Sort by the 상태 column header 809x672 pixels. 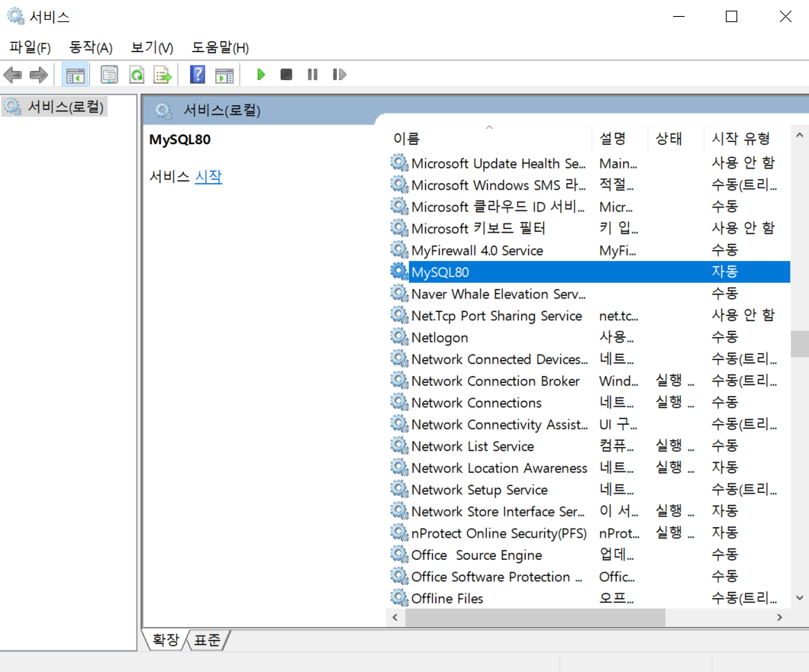[675, 138]
